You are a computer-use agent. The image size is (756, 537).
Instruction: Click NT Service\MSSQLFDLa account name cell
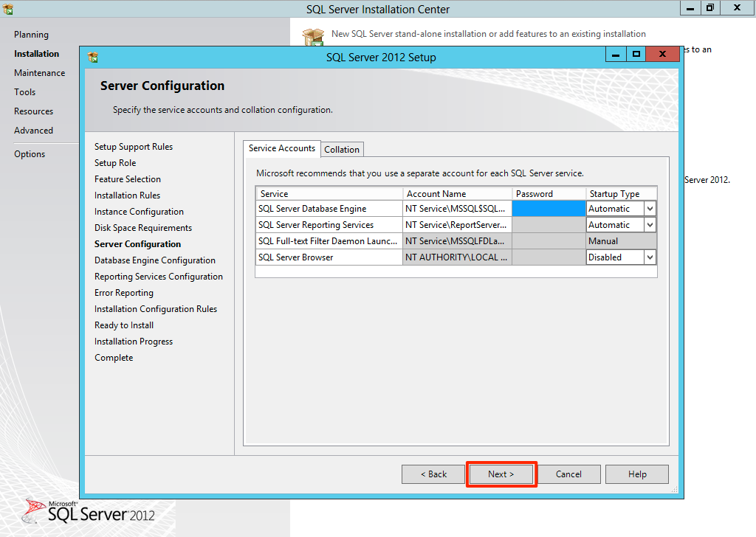tap(457, 241)
